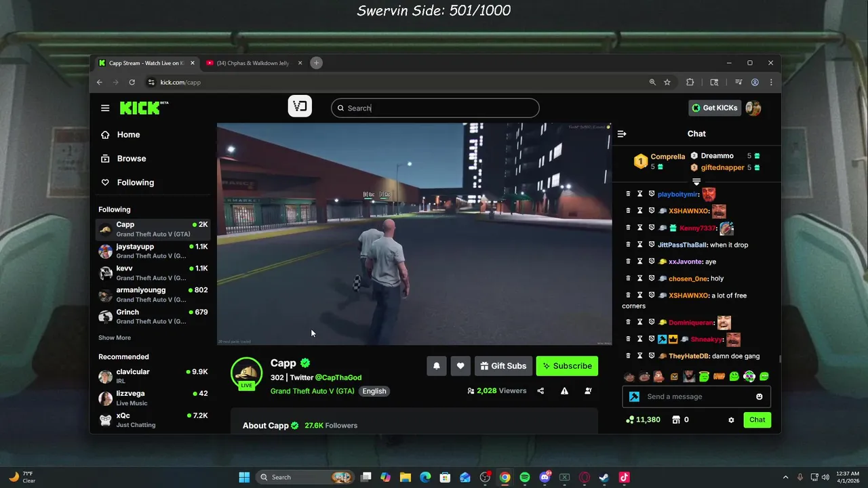
Task: Click the chat identity badge icon in message box
Action: tap(634, 396)
